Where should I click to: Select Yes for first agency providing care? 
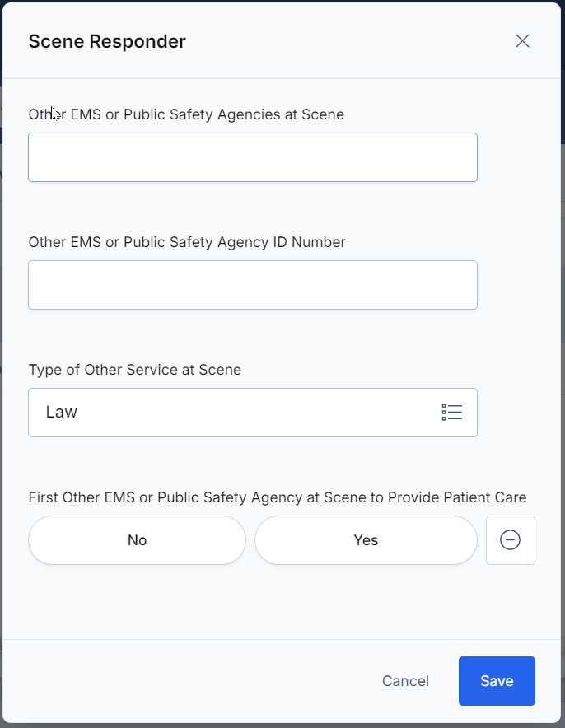(x=366, y=540)
